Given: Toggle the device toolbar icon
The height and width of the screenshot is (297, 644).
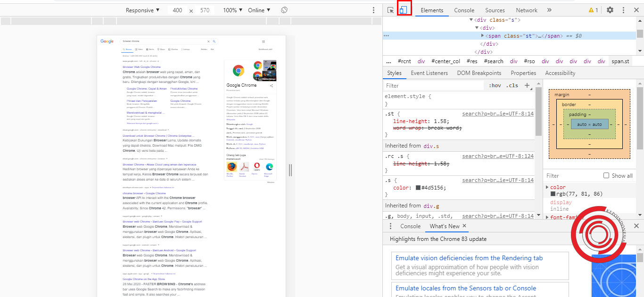Looking at the screenshot, I should pos(404,10).
